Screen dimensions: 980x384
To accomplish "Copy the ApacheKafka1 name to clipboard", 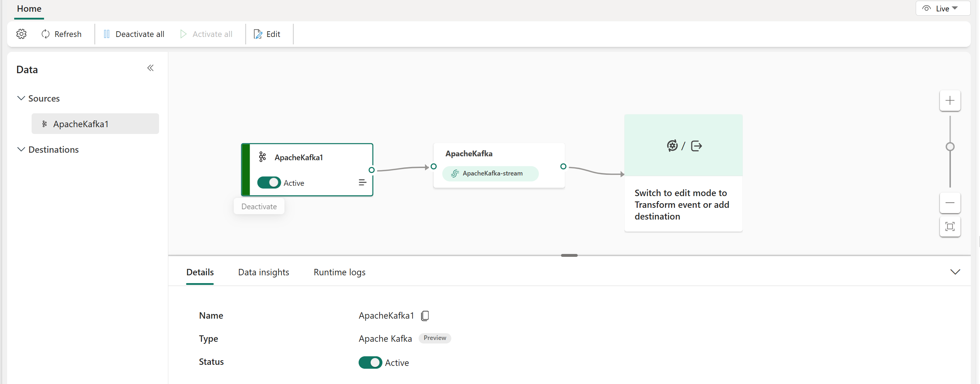I will (x=425, y=315).
